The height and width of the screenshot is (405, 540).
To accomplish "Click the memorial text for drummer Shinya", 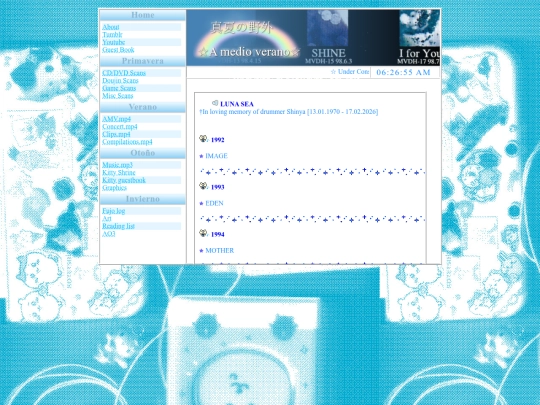I will tap(289, 112).
